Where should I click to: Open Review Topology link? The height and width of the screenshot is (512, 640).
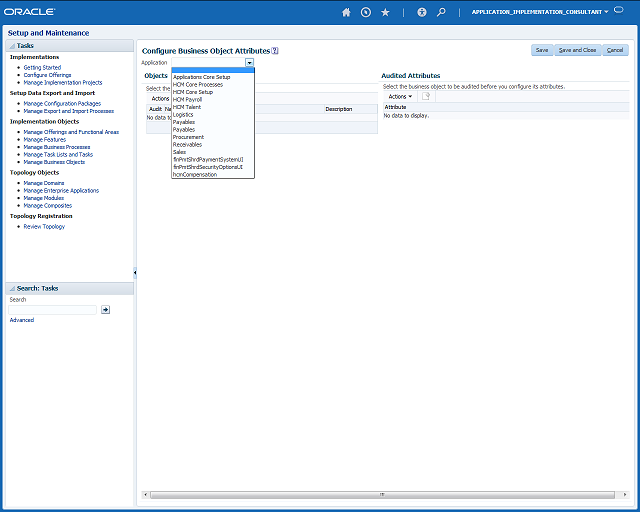click(x=44, y=226)
